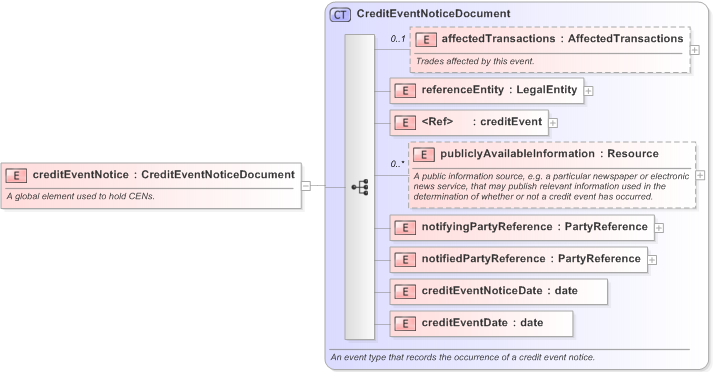Expand the affectedTransactions element

[x=695, y=50]
